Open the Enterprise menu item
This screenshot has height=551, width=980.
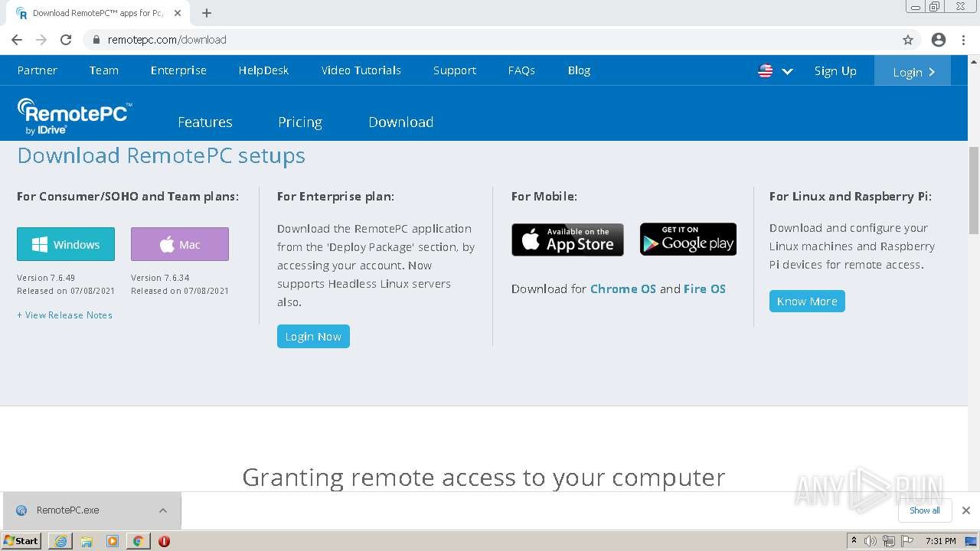pos(178,70)
